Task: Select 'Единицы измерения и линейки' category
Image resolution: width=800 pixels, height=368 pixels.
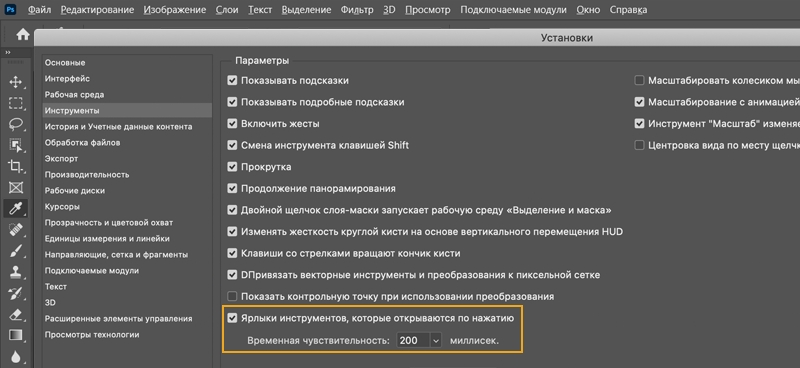Action: click(x=127, y=238)
